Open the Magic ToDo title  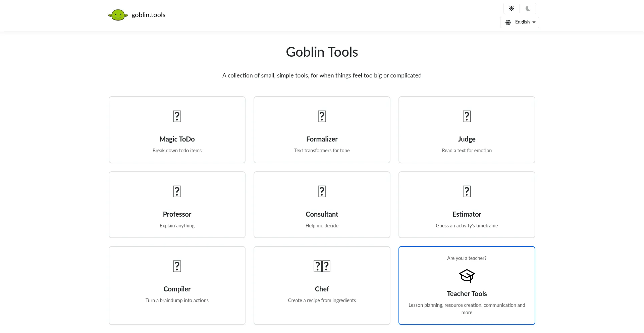tap(177, 139)
